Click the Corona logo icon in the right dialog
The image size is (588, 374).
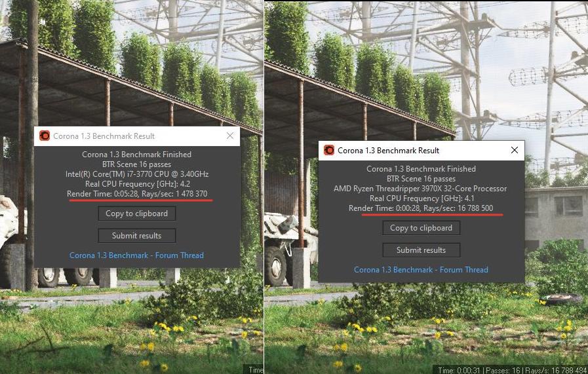pyautogui.click(x=329, y=150)
